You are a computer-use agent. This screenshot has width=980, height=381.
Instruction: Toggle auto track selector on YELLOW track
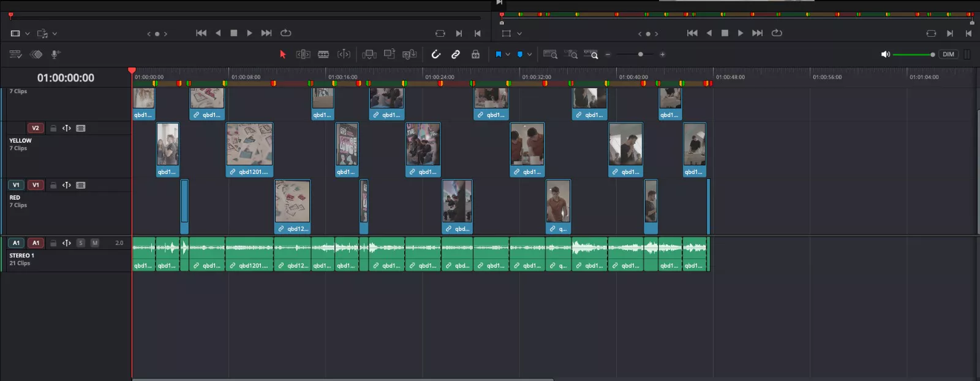[x=67, y=129]
